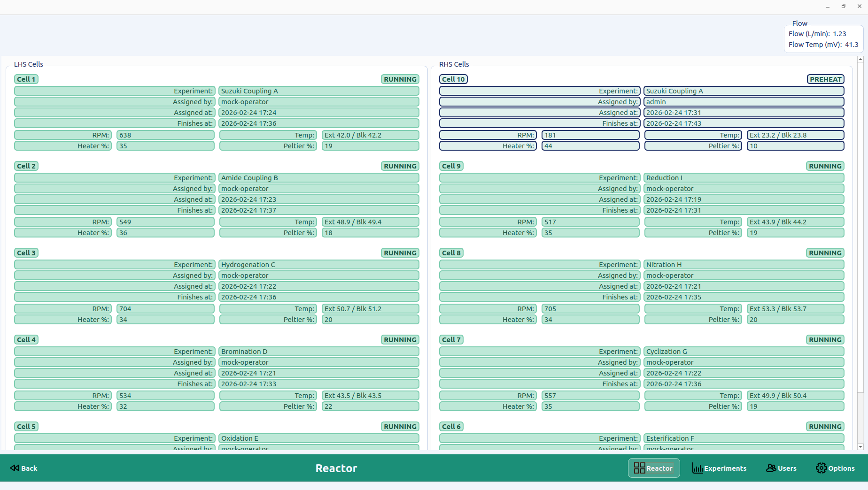Restore the window using title bar button
This screenshot has width=868, height=490.
point(843,7)
